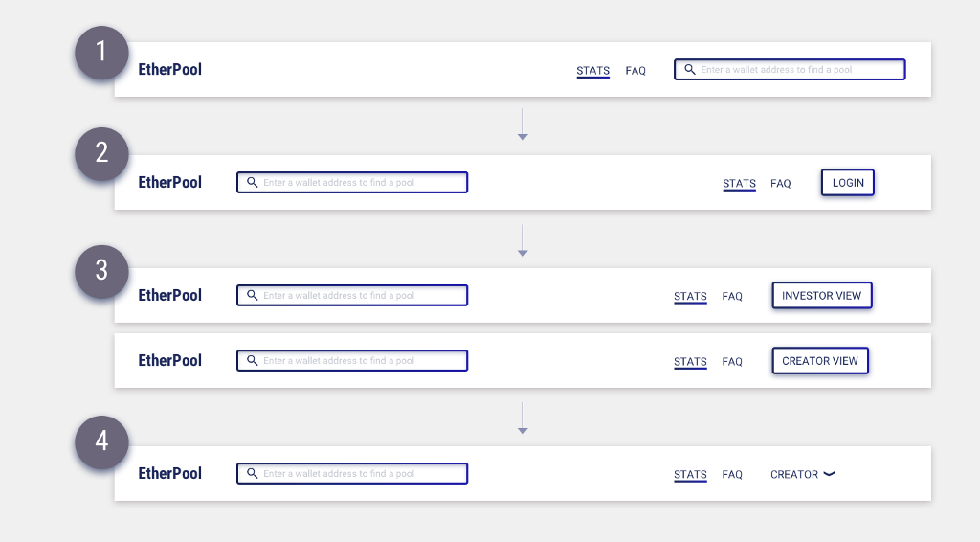Viewport: 980px width, 542px height.
Task: Click the search magnifier in navbar 2
Action: (x=252, y=182)
